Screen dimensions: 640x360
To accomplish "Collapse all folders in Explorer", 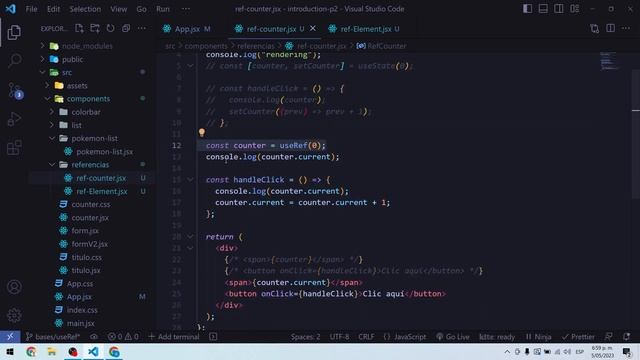I will point(126,29).
